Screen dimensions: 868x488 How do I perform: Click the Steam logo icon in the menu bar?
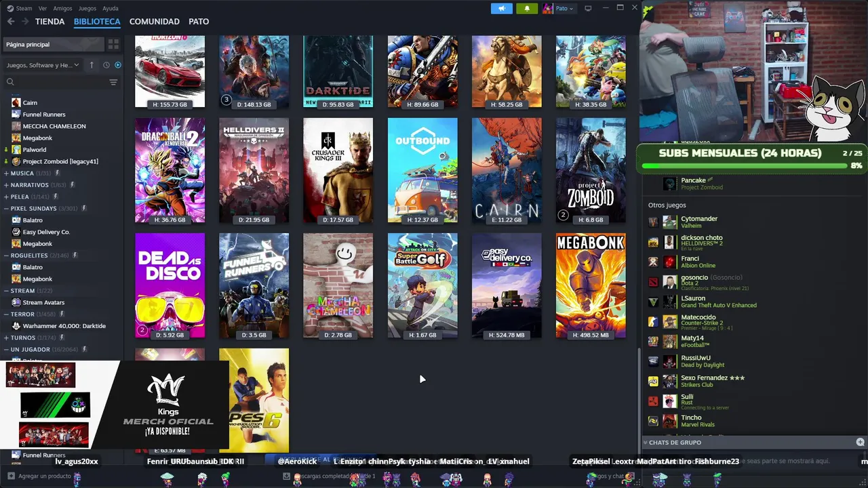point(10,8)
